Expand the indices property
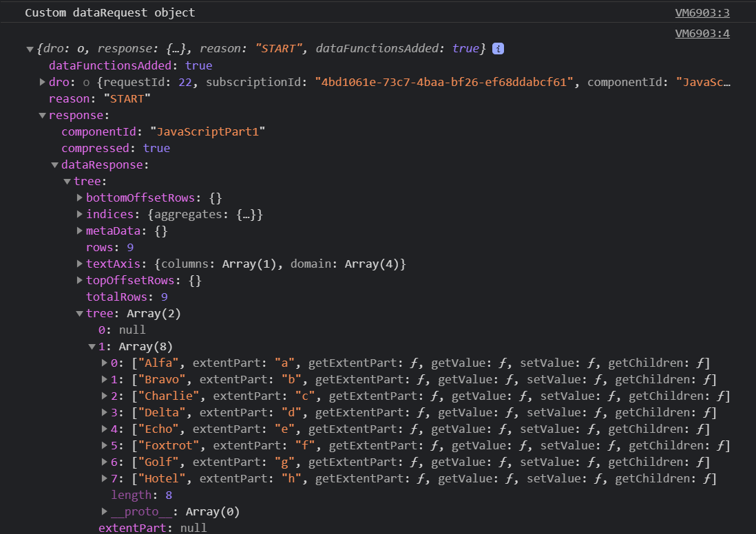 click(80, 214)
